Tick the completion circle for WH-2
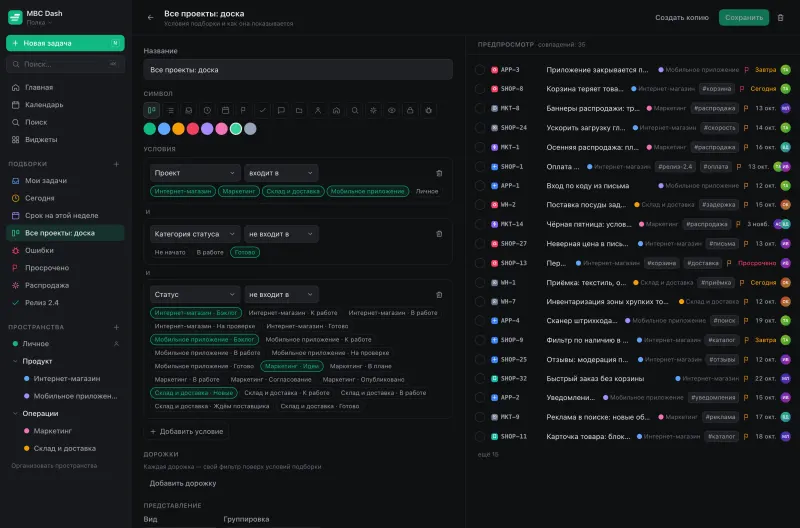This screenshot has width=800, height=528. pos(480,205)
